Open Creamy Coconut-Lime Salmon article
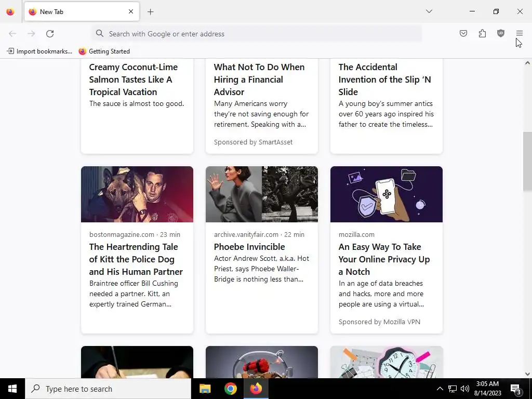The width and height of the screenshot is (532, 399). (134, 79)
